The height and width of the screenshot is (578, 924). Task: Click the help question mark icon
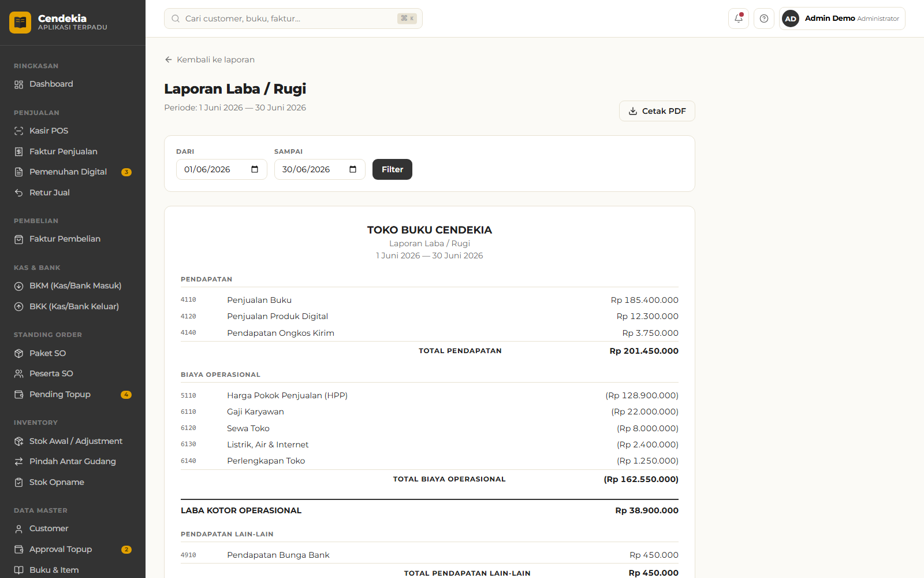tap(764, 18)
